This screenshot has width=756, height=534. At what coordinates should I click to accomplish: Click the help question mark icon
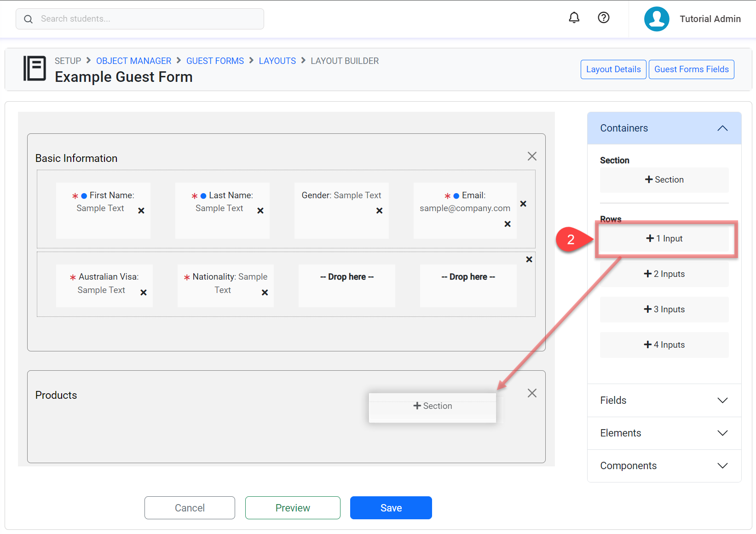603,18
